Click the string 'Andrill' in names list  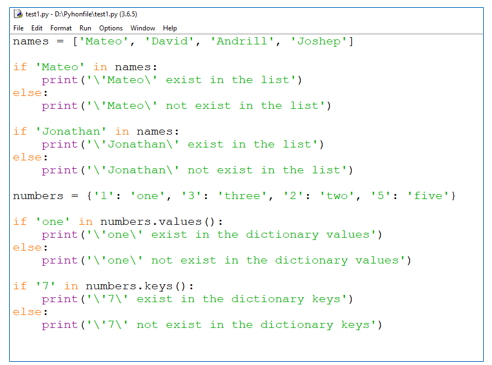click(x=242, y=41)
